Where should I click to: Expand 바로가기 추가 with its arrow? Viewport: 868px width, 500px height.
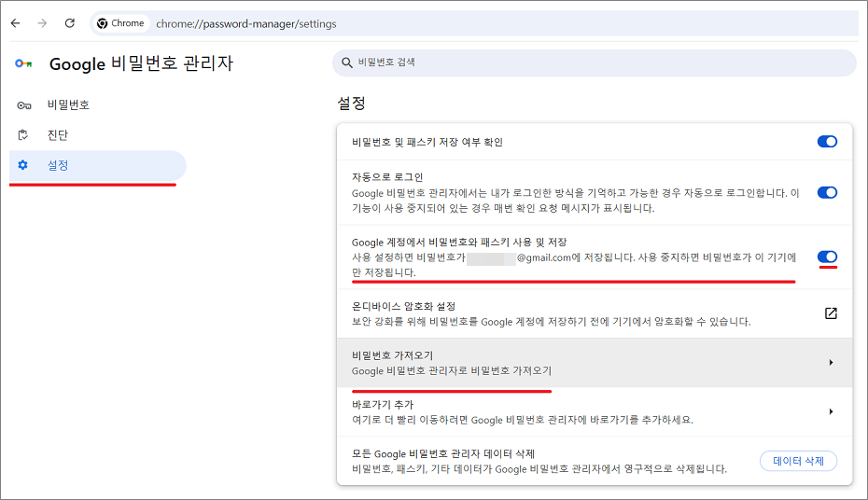click(831, 411)
